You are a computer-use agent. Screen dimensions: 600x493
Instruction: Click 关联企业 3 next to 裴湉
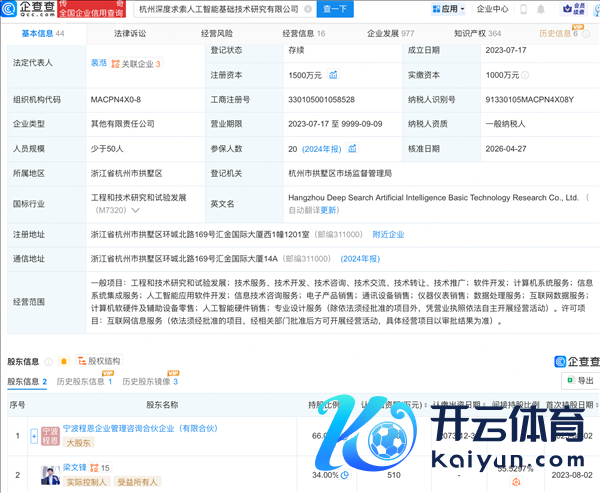point(136,64)
